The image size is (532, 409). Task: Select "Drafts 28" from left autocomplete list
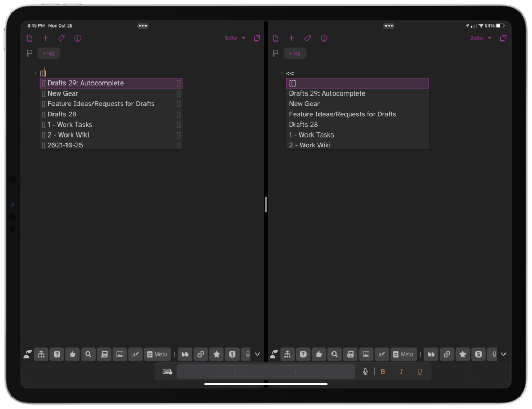[x=62, y=114]
